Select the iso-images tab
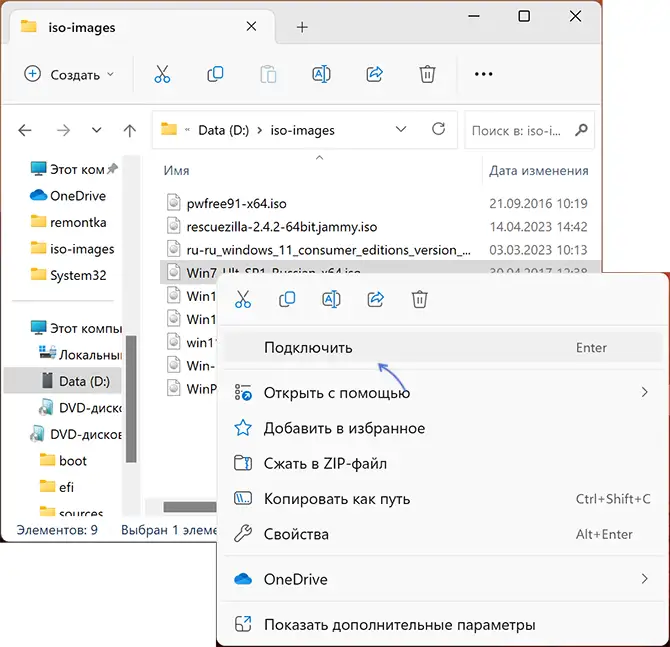This screenshot has width=670, height=647. tap(141, 27)
